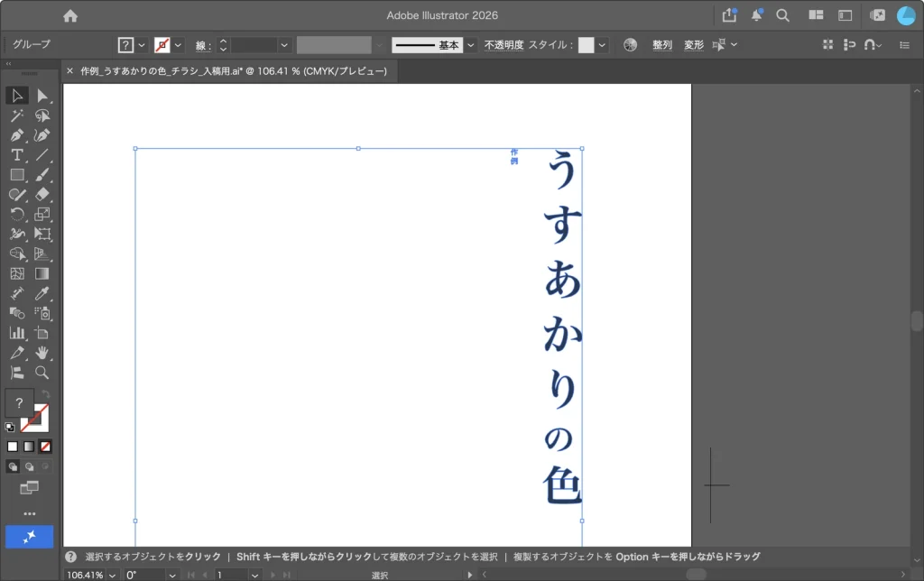Click the stroke swatch in toolbar
The width and height of the screenshot is (924, 581).
coord(35,418)
